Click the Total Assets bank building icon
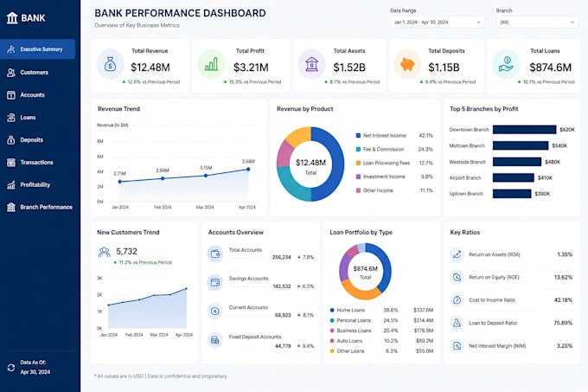Viewport: 588px width, 392px height. tap(311, 64)
